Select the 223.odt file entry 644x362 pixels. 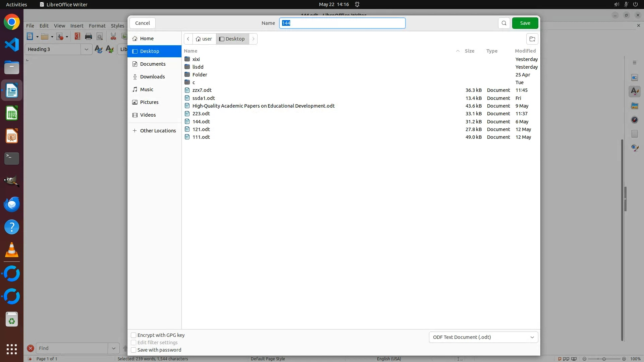point(201,114)
